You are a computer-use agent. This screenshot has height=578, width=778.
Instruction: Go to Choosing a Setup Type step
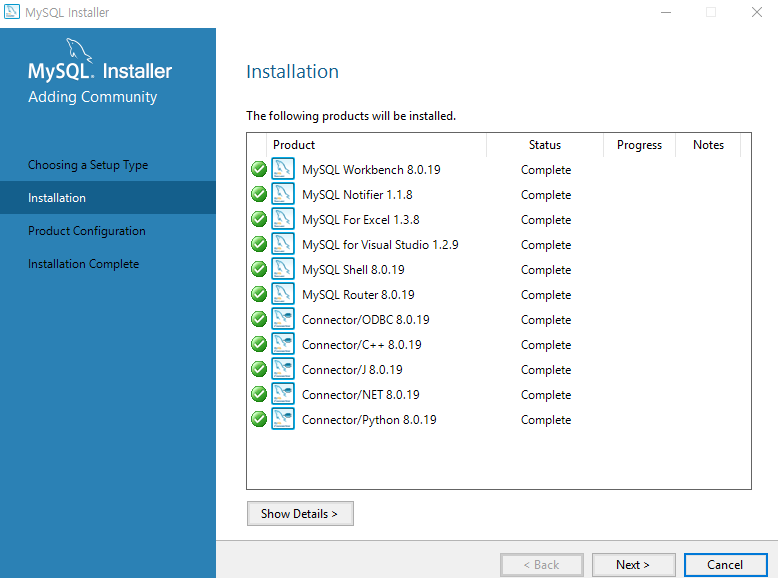88,165
